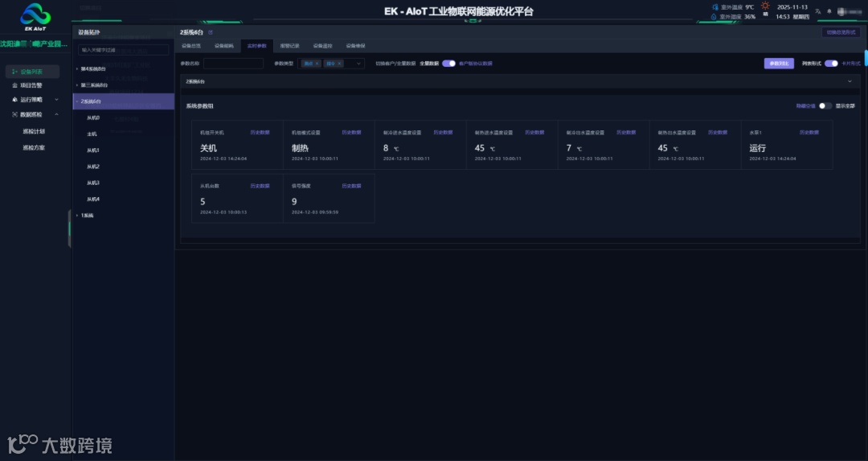This screenshot has width=868, height=461.
Task: Remove the 测点 tag from 参数类型
Action: [317, 64]
